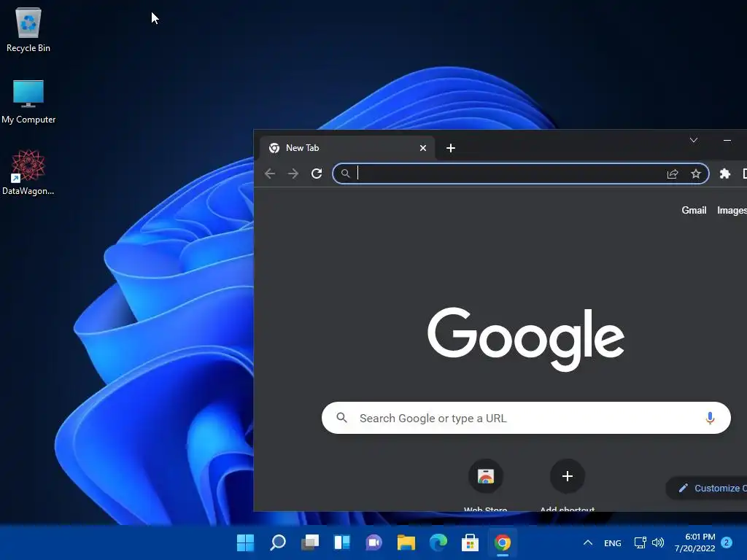
Task: Open Microsoft Store from taskbar
Action: click(471, 542)
